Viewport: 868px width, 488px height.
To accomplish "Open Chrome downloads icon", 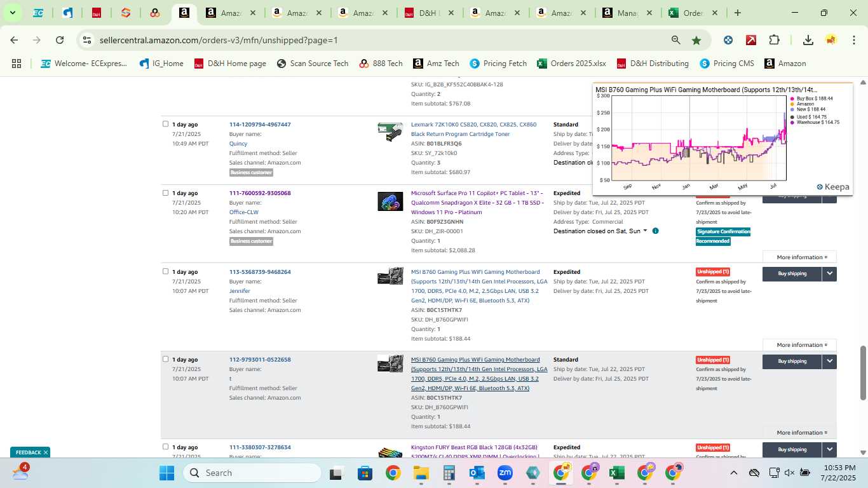I will pos(808,40).
